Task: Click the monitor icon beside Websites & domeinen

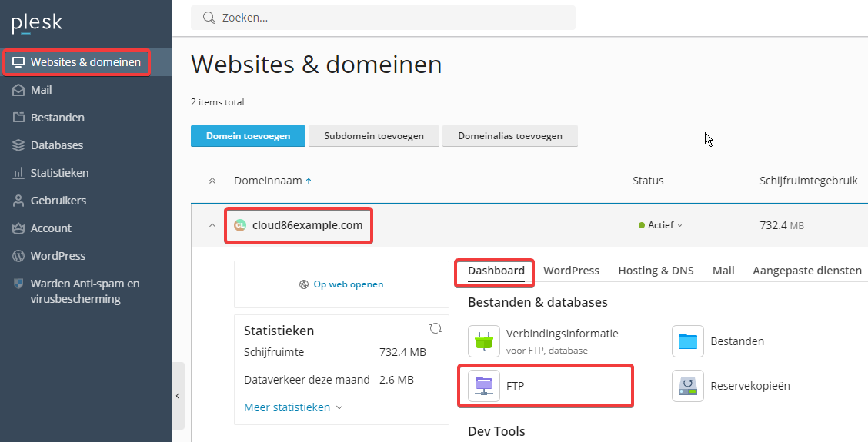Action: click(18, 62)
